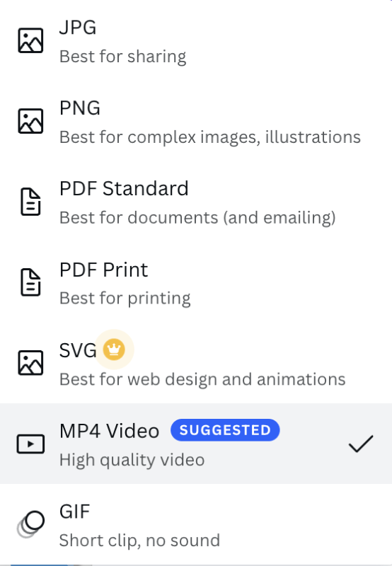Click the PNG image icon
The height and width of the screenshot is (566, 392).
[x=30, y=121]
